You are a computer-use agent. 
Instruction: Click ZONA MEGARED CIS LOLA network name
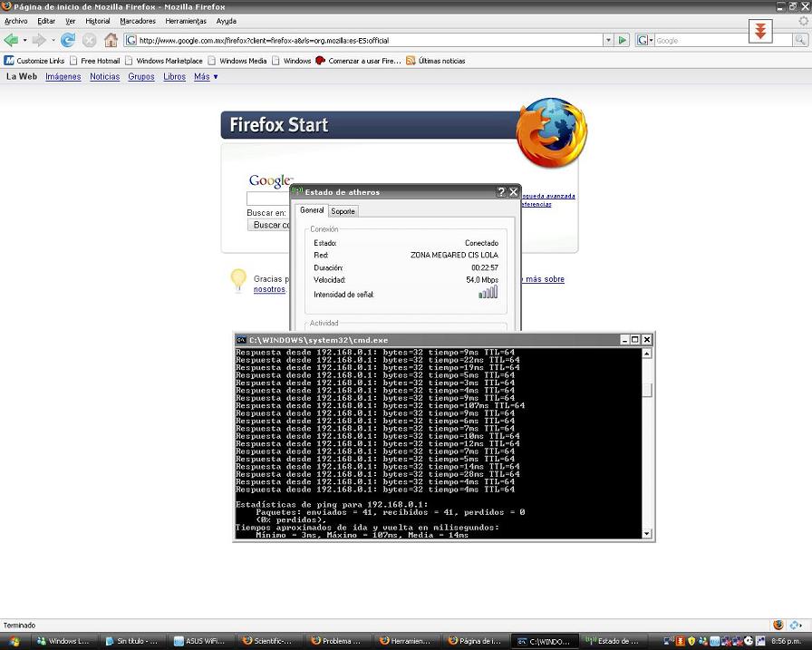(x=454, y=255)
